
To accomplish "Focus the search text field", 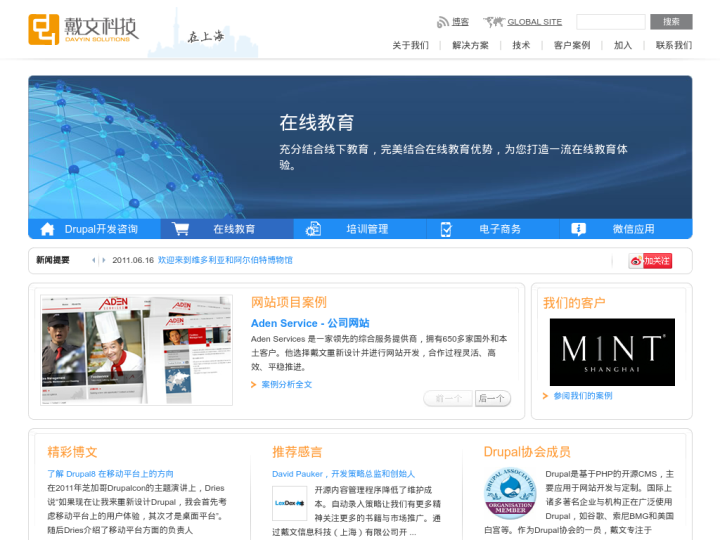I will pyautogui.click(x=610, y=22).
